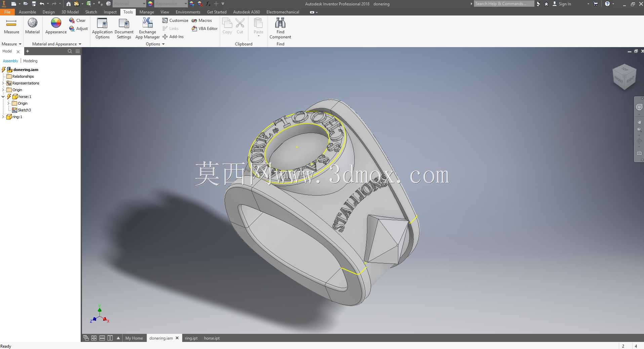Screen dimensions: 644x349
Task: Open the Sign In dropdown arrow
Action: pyautogui.click(x=588, y=4)
